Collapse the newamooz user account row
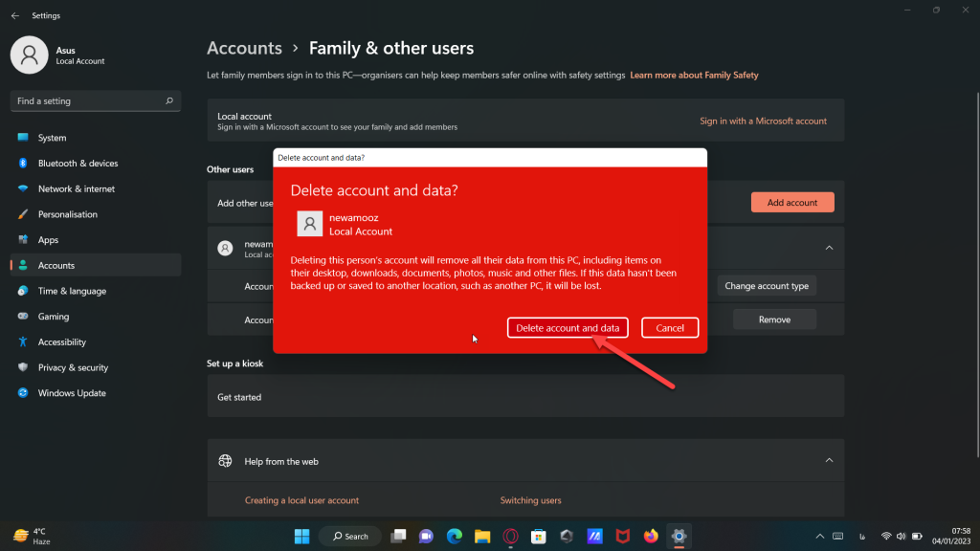The image size is (980, 551). 828,248
